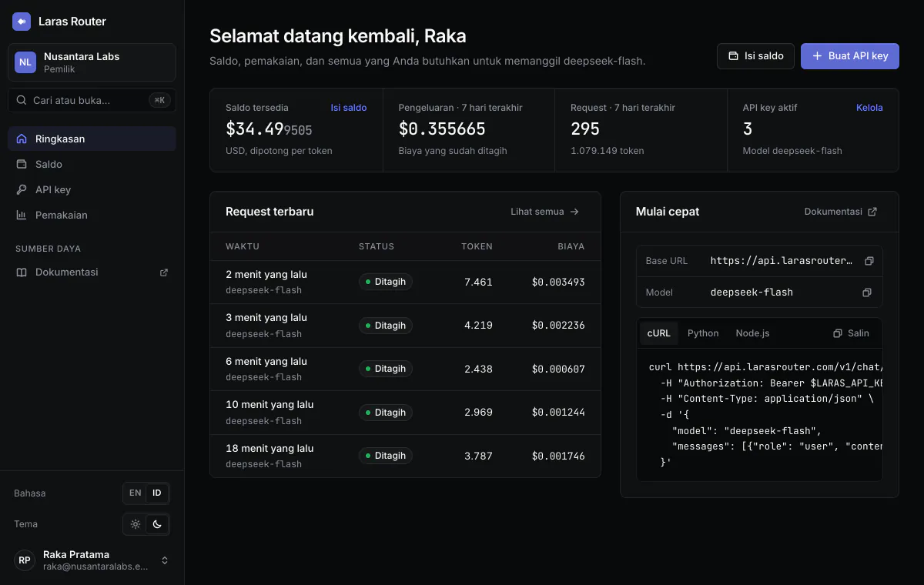Click the key icon beside API key
The image size is (924, 585).
(22, 189)
